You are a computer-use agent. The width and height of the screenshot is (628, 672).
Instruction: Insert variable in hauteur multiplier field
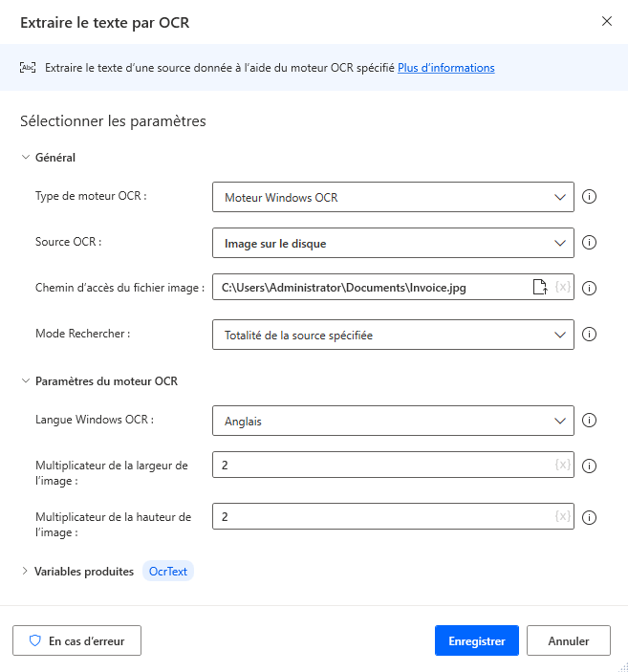(562, 516)
